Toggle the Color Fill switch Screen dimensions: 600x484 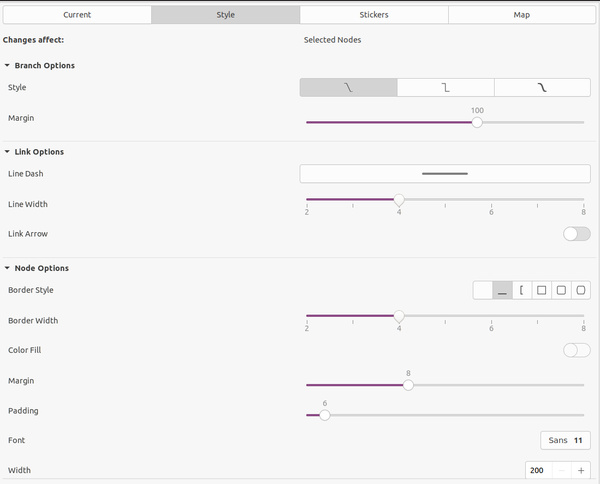coord(577,350)
